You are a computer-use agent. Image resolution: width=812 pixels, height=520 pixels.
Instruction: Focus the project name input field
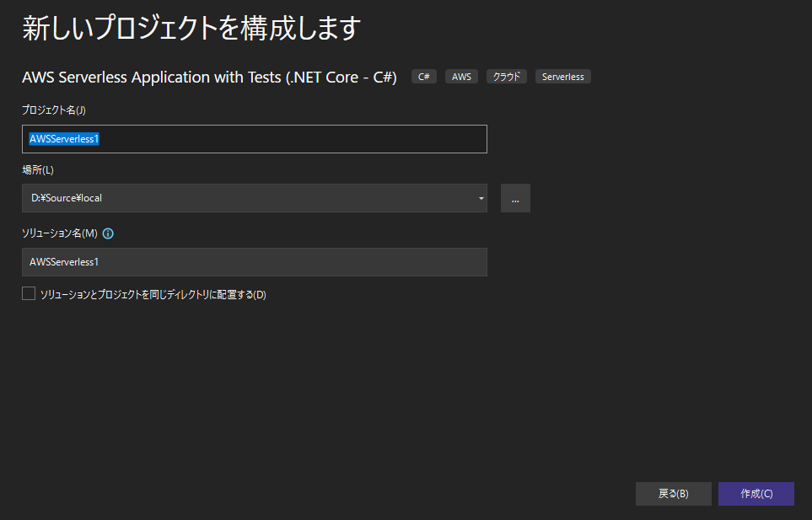coord(255,139)
